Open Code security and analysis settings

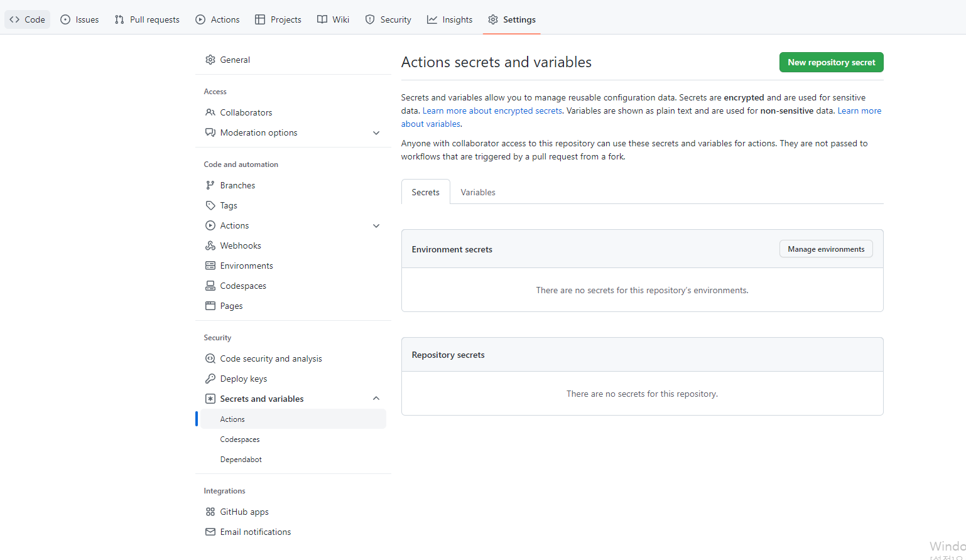293,358
